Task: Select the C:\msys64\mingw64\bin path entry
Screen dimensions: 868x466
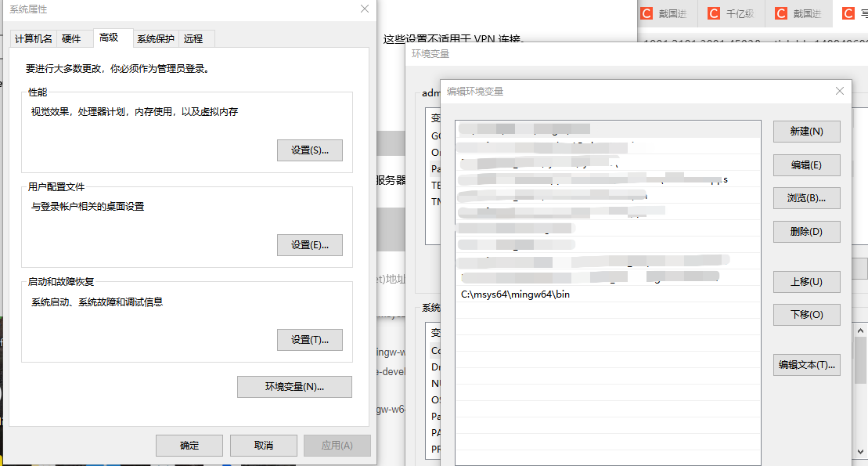Action: tap(608, 294)
